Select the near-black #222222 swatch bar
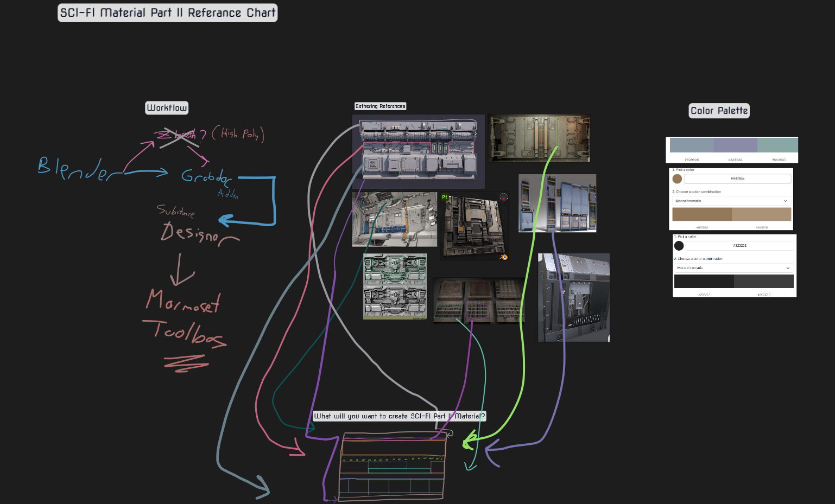The image size is (835, 504). click(704, 281)
